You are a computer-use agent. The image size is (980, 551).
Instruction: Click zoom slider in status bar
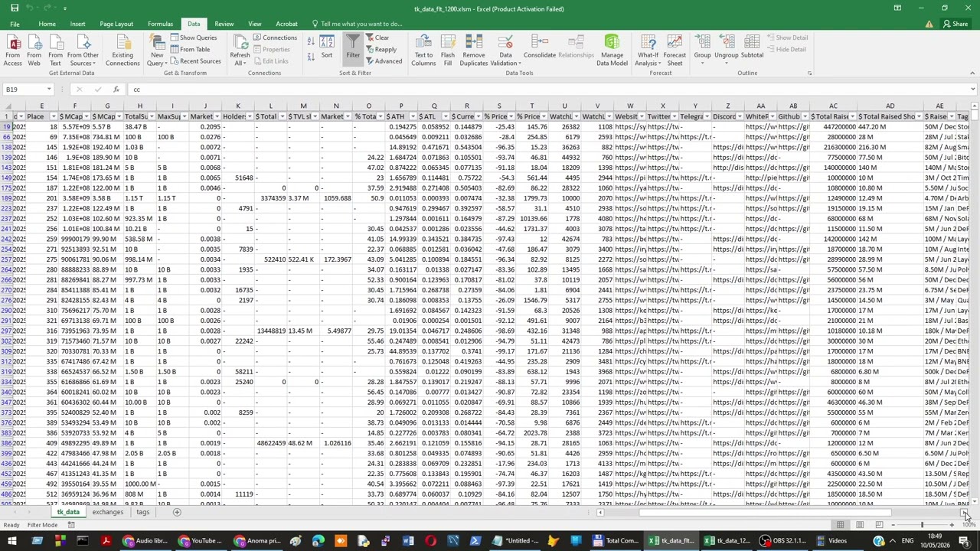click(922, 525)
